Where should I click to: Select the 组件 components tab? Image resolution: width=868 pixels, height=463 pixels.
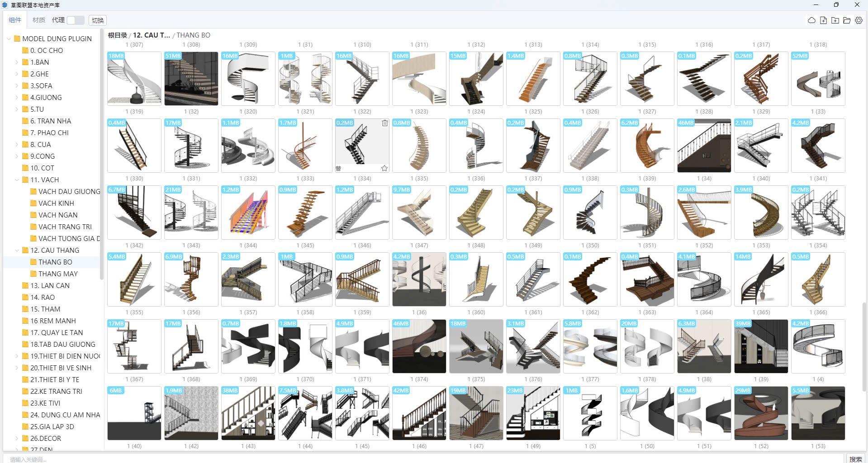click(x=15, y=20)
